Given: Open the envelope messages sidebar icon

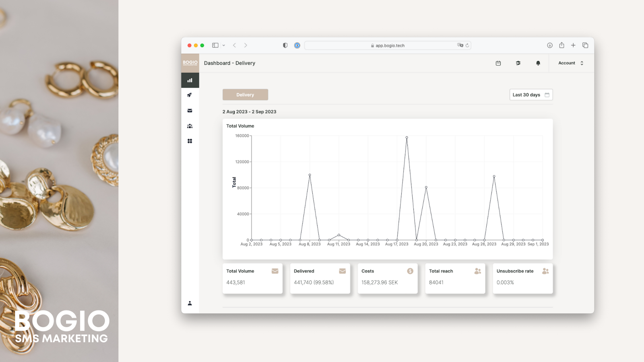Looking at the screenshot, I should click(190, 111).
